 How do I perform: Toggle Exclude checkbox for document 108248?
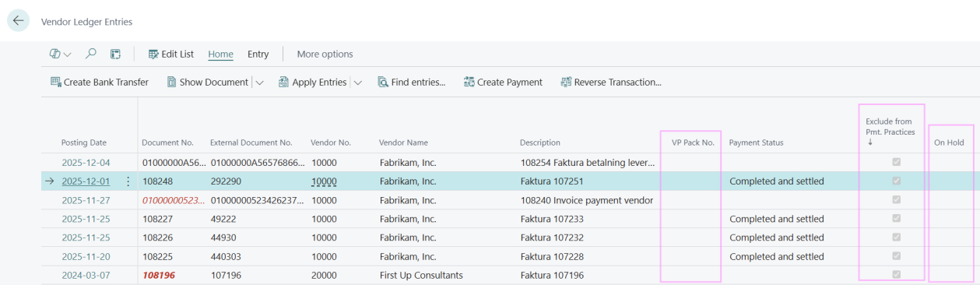tap(896, 181)
